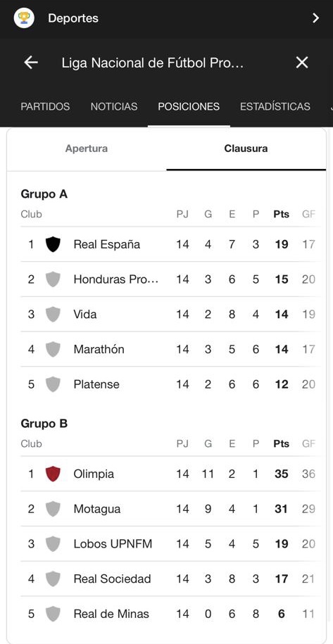Tap the Real de Minas shield icon
The image size is (333, 644).
[53, 614]
